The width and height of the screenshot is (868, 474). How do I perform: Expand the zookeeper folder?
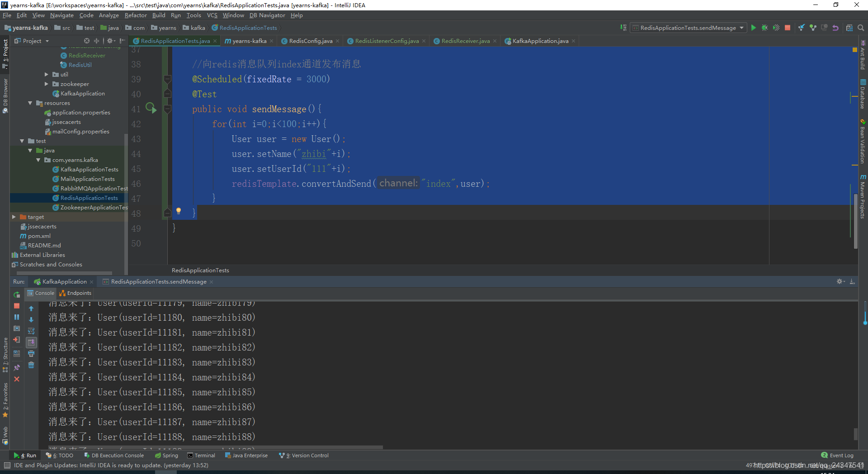pos(46,84)
